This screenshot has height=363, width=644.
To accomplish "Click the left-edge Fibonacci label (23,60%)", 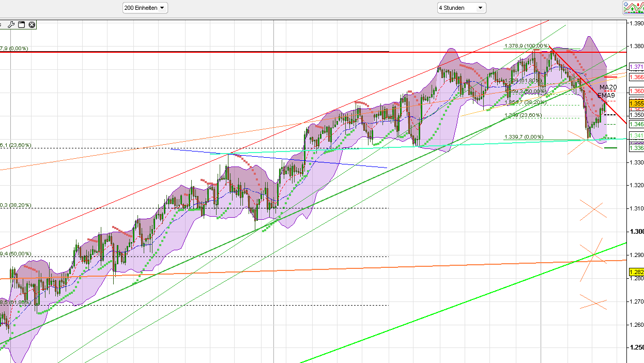I will tap(16, 146).
